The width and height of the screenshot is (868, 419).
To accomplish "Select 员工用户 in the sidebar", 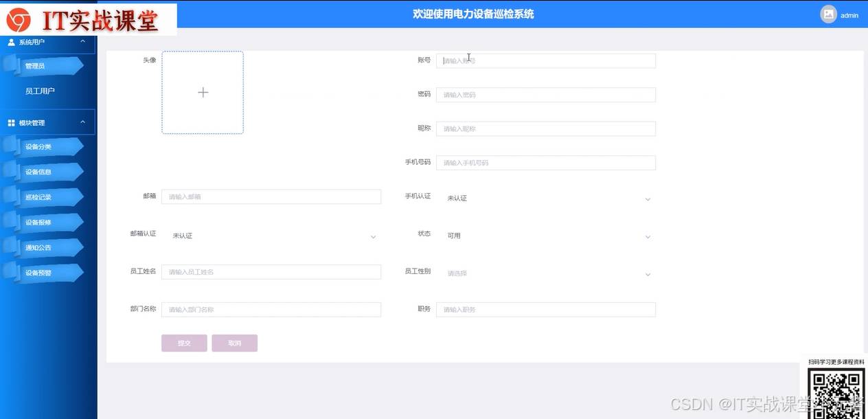I will pyautogui.click(x=40, y=91).
